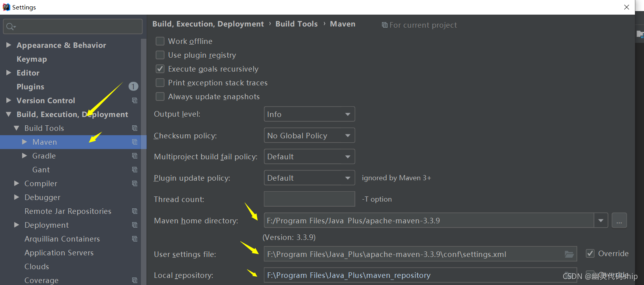Expand the Deployment node arrow
Viewport: 644px width, 285px height.
[x=17, y=225]
